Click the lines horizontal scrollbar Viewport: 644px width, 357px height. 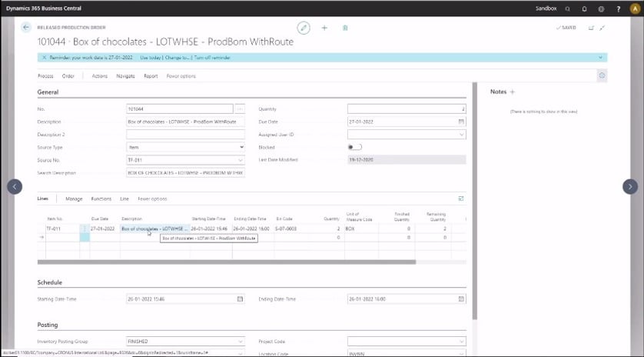tap(226, 262)
